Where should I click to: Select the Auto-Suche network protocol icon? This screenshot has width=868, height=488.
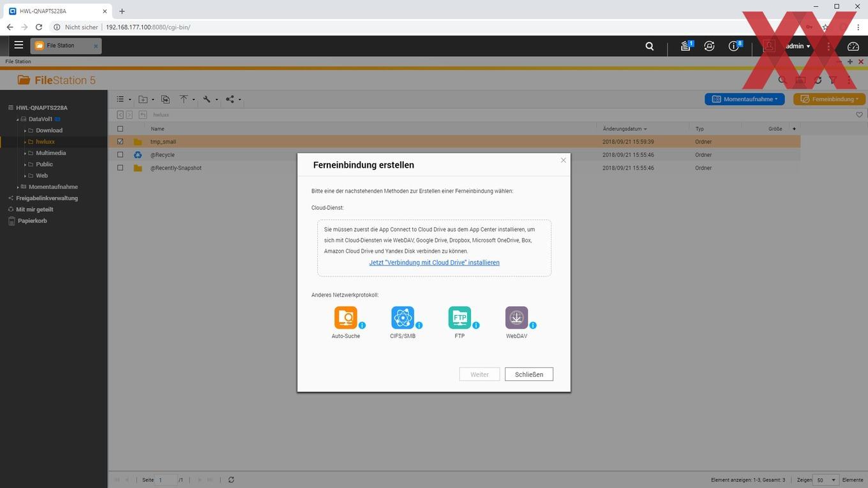click(345, 317)
